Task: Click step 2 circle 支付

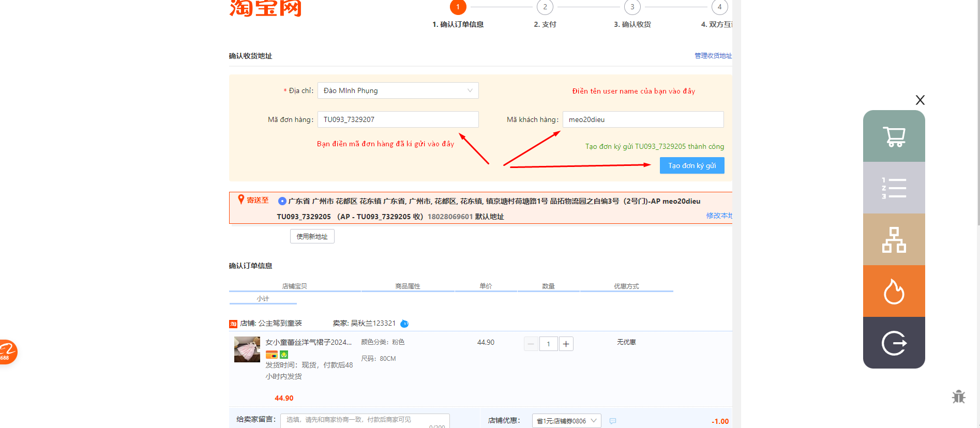Action: [545, 7]
